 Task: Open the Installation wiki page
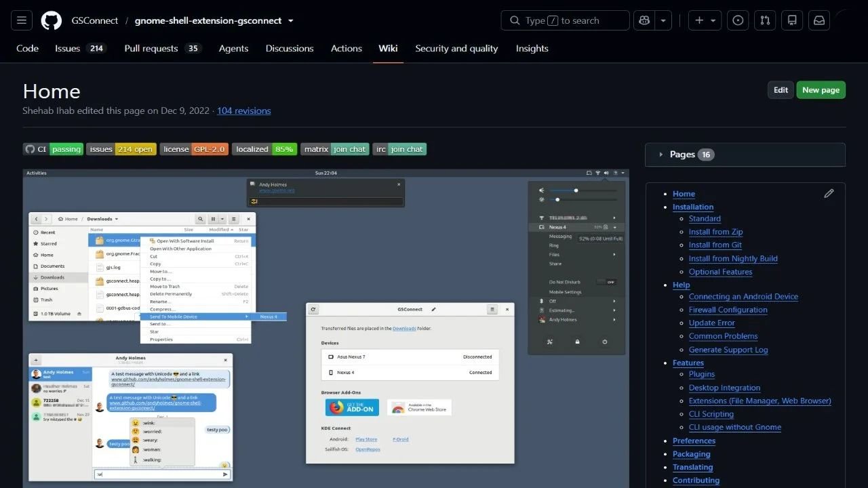[x=693, y=207]
